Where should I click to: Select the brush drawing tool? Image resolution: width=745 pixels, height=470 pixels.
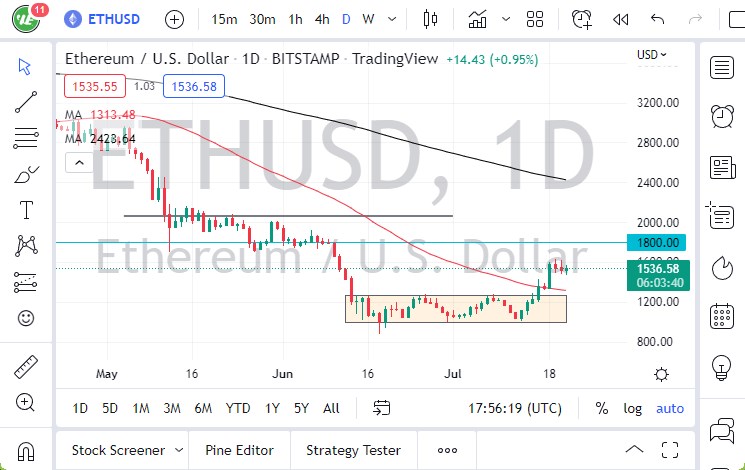tap(27, 174)
